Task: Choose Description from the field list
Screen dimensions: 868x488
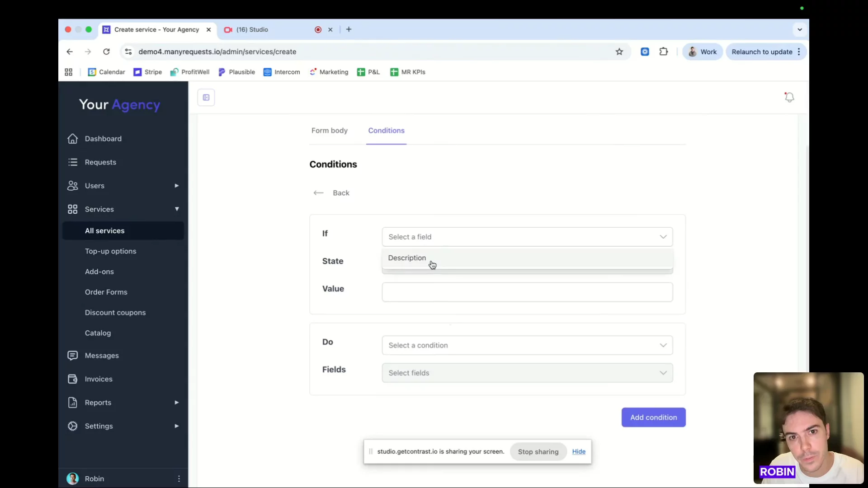Action: click(x=407, y=258)
